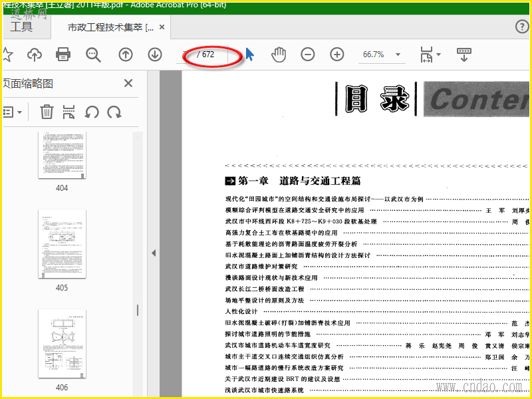Click the current page number field
The image size is (532, 399).
point(188,55)
